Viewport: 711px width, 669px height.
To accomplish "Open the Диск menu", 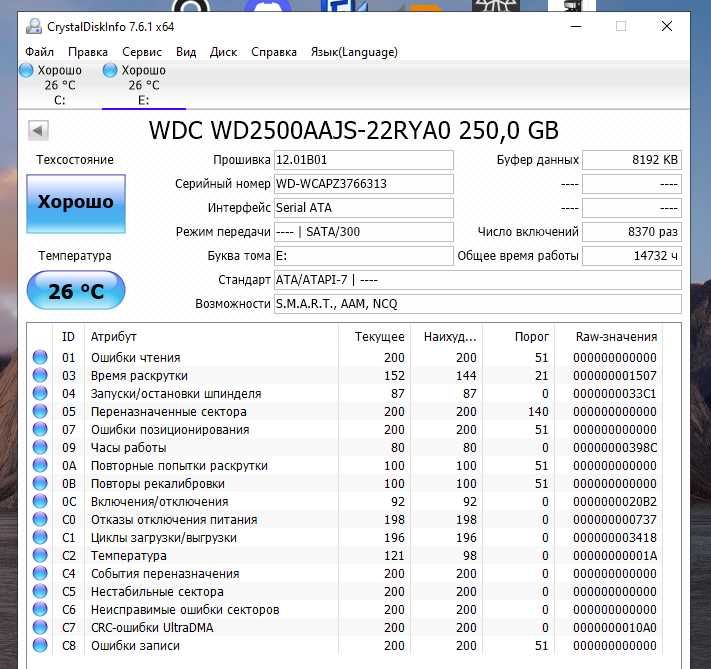I will click(224, 52).
